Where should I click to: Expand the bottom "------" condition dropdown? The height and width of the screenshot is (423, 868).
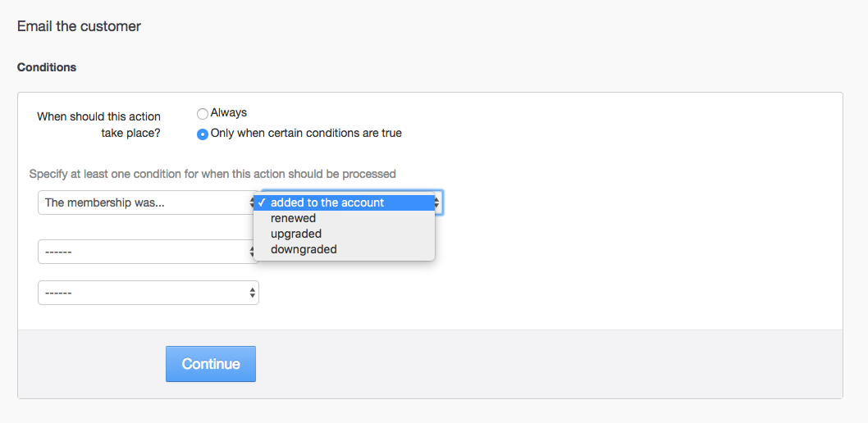point(148,293)
